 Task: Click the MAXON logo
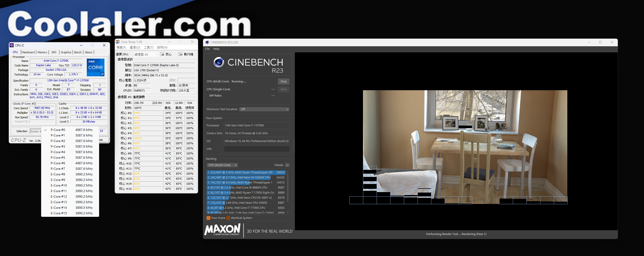click(x=222, y=230)
